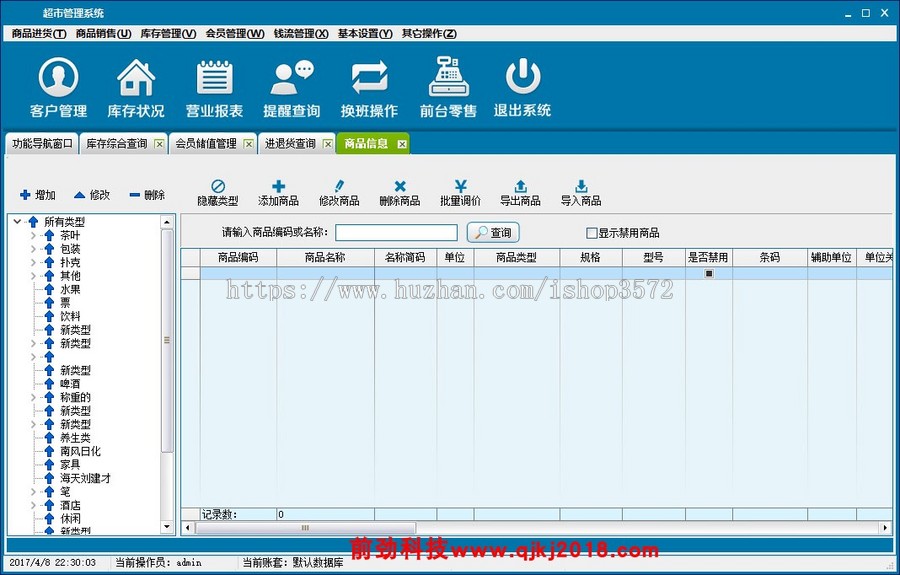Click the 条码 column header
Viewport: 900px width, 575px height.
click(x=770, y=258)
